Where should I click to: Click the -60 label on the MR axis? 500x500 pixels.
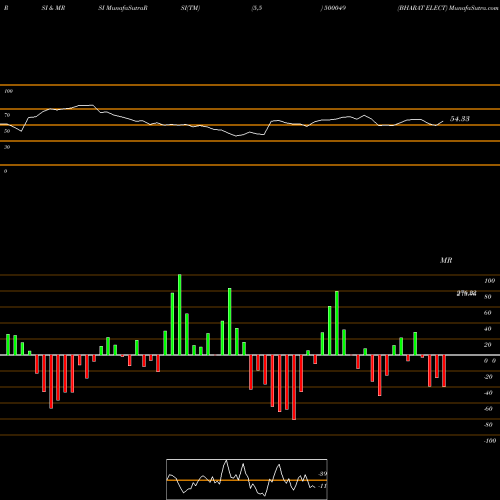pyautogui.click(x=488, y=409)
